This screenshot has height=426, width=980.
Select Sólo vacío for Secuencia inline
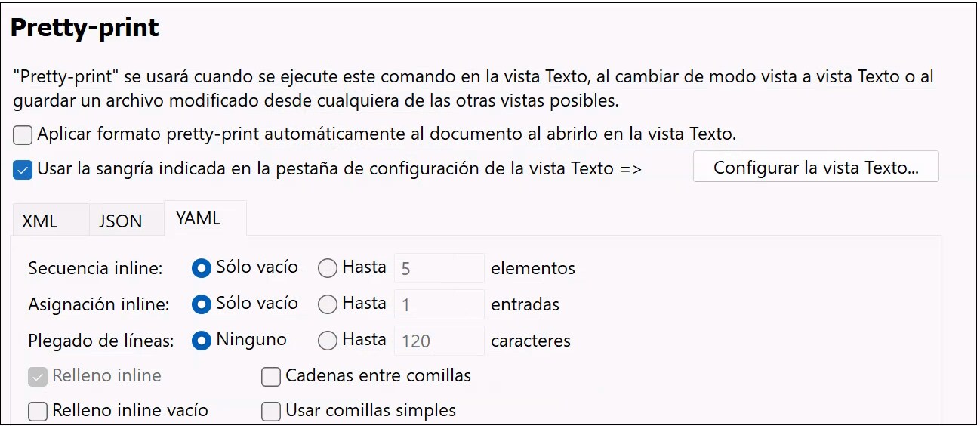tap(202, 268)
